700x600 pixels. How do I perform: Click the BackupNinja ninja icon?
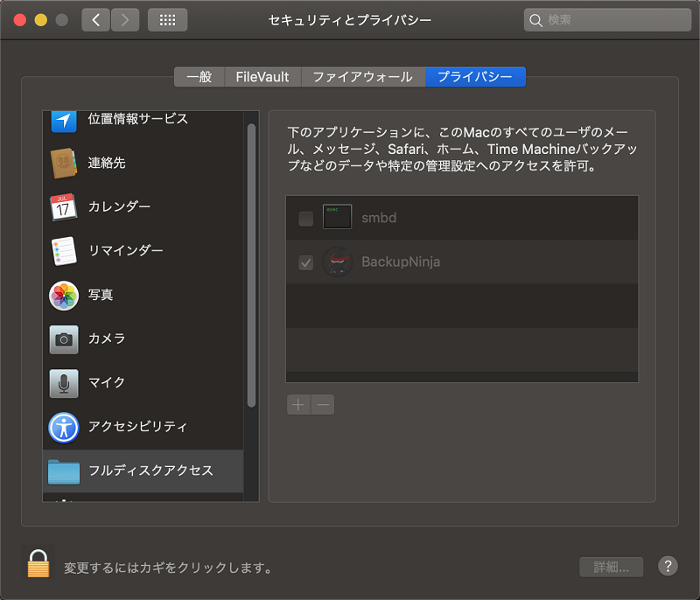[x=338, y=262]
